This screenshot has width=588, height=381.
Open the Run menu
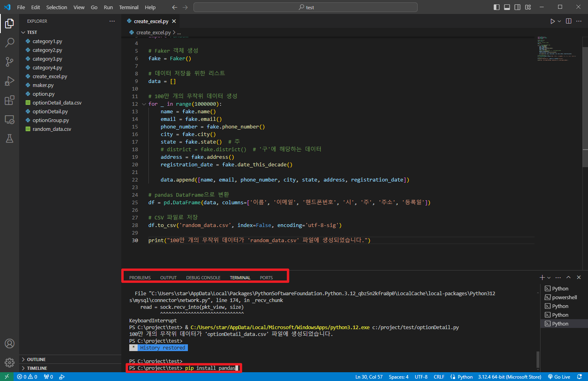click(108, 7)
